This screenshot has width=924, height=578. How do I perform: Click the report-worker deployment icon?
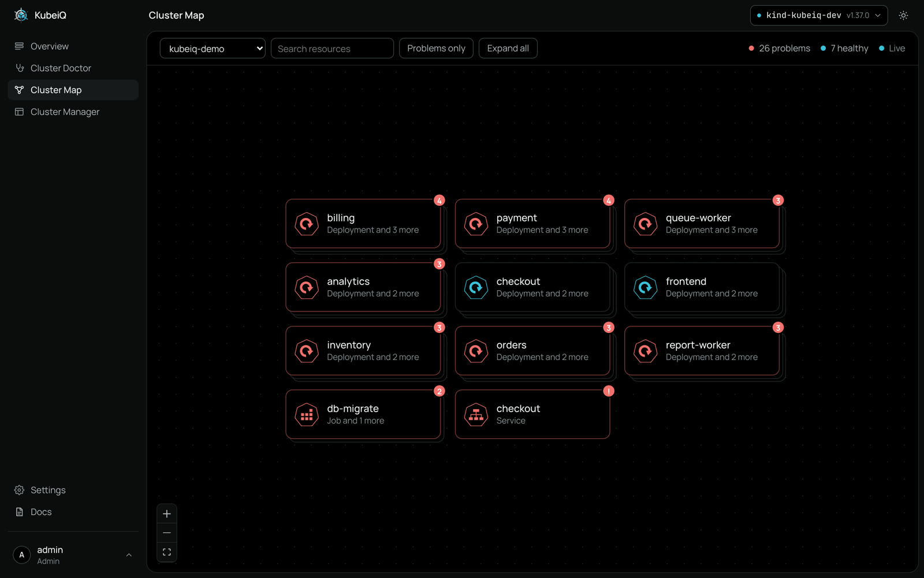[645, 351]
